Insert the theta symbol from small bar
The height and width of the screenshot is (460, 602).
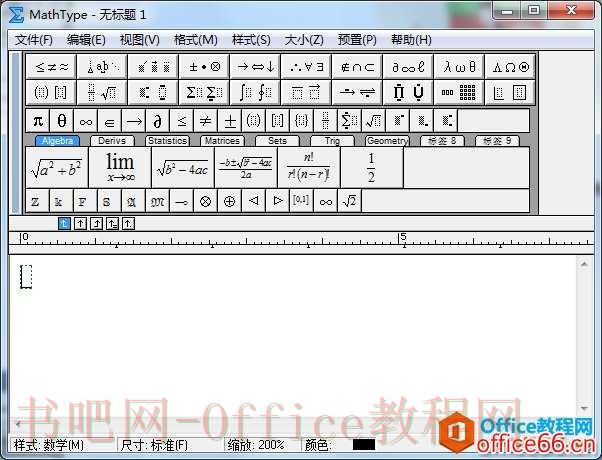[x=61, y=121]
